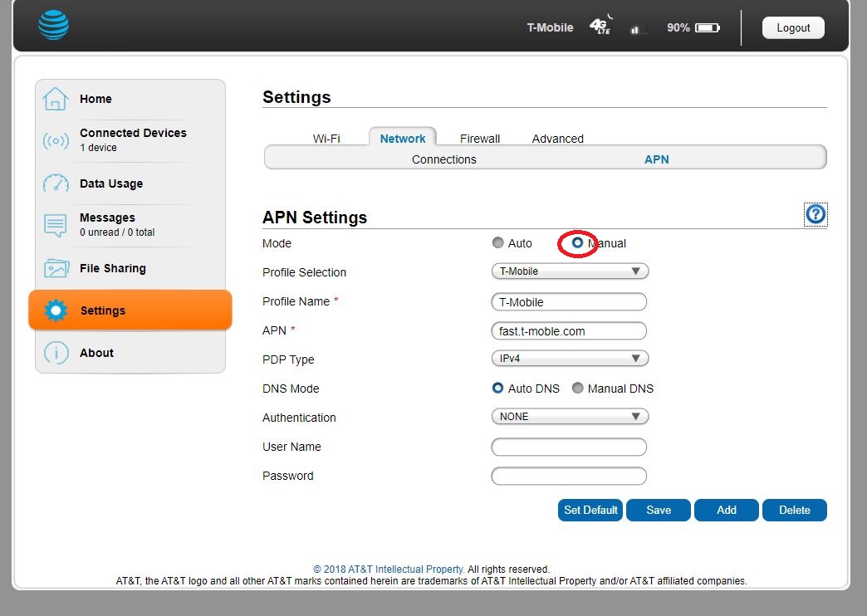Click the Settings gear icon
The image size is (867, 616).
pyautogui.click(x=56, y=310)
